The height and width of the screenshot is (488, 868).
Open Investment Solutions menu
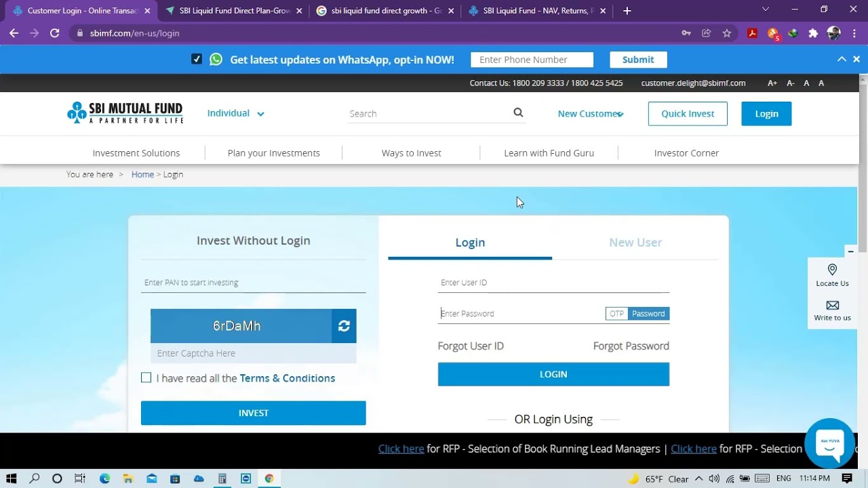coord(136,152)
